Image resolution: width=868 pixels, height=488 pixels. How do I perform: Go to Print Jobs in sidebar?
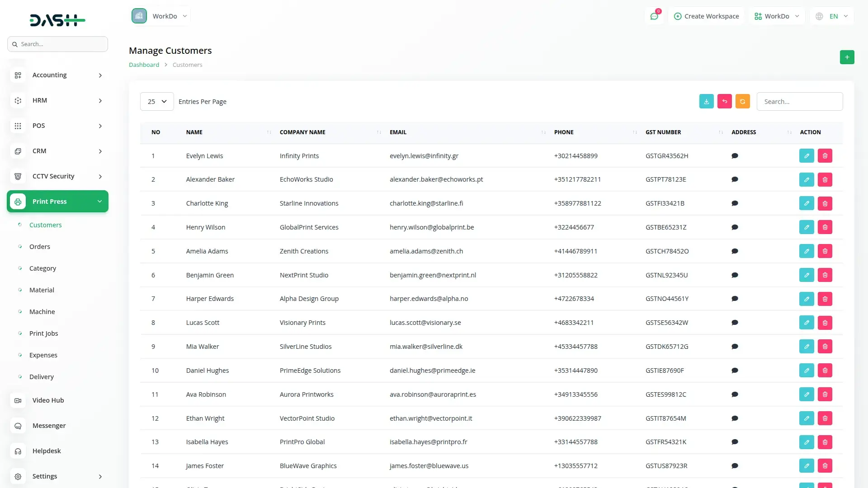(43, 333)
